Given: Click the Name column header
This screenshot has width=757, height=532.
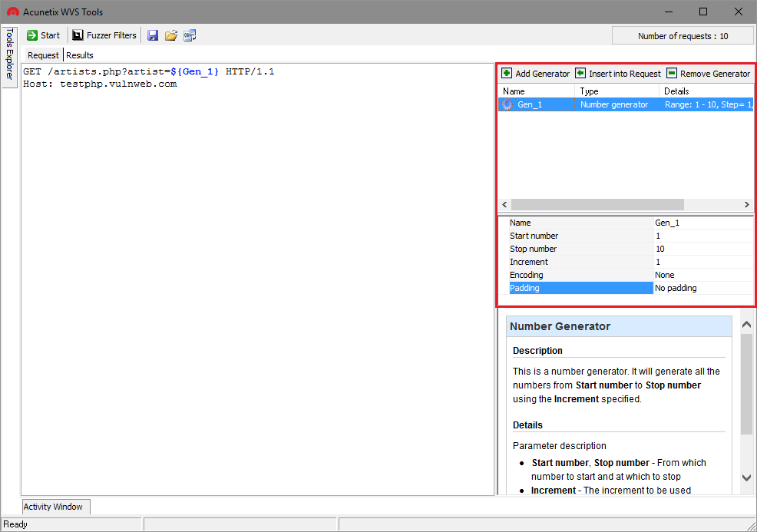Looking at the screenshot, I should click(x=537, y=91).
